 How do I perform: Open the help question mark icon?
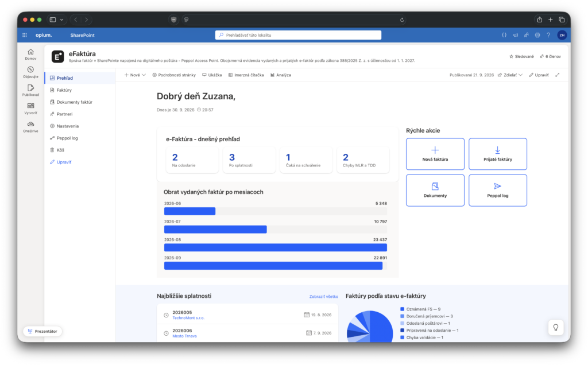click(x=548, y=35)
